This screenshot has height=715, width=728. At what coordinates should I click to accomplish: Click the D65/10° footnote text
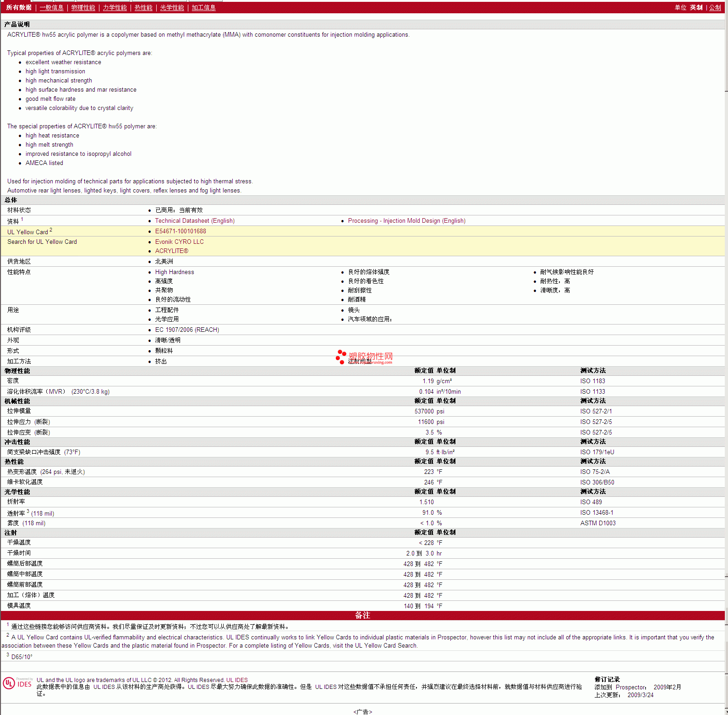pyautogui.click(x=22, y=657)
